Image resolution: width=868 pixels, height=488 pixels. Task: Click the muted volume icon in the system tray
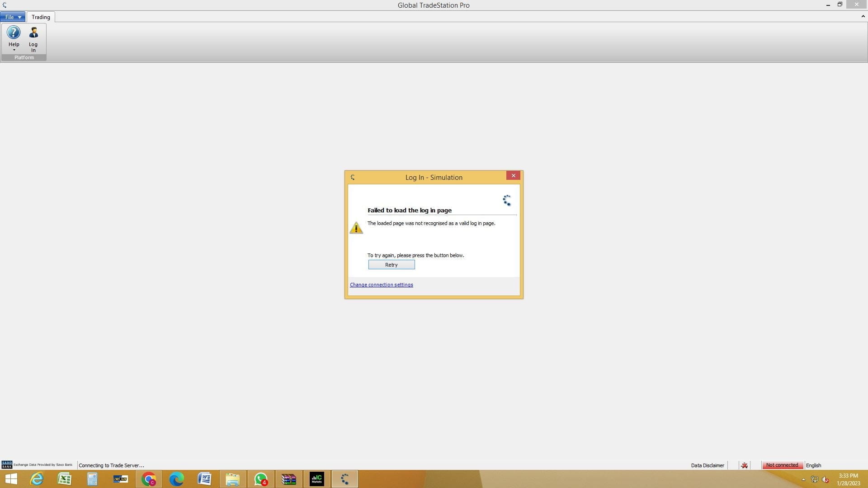(826, 479)
